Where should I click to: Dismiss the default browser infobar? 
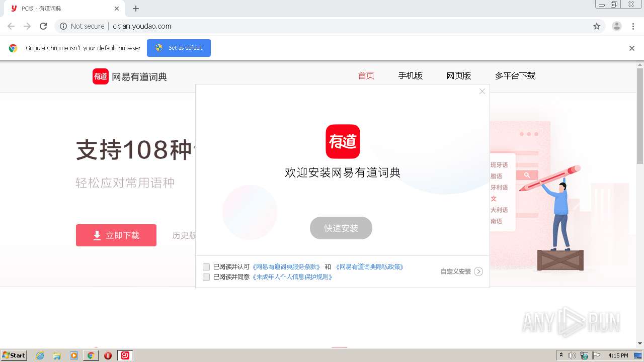[632, 48]
